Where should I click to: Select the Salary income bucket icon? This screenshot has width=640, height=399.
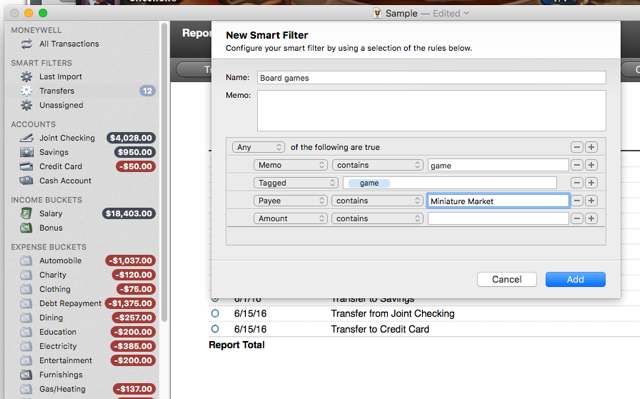(26, 213)
